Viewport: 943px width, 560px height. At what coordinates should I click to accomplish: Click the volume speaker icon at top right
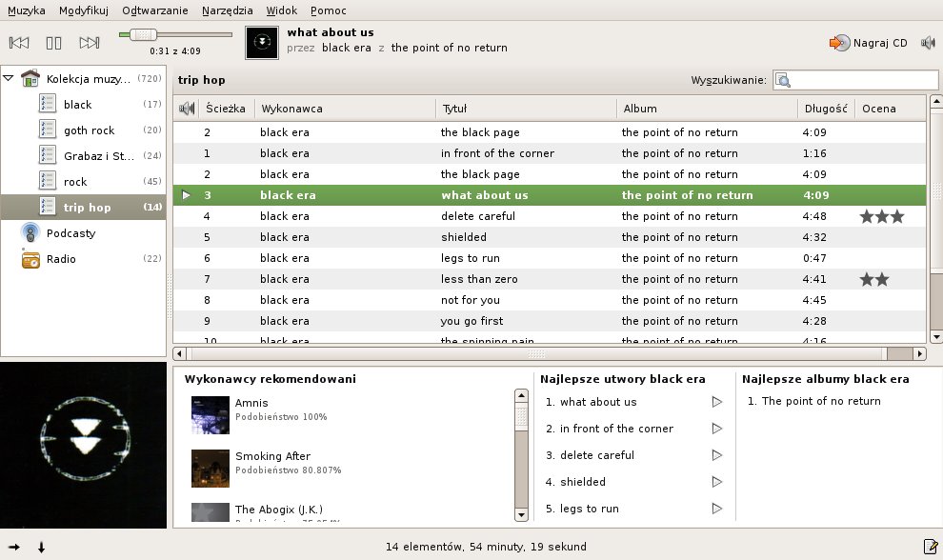[x=928, y=43]
